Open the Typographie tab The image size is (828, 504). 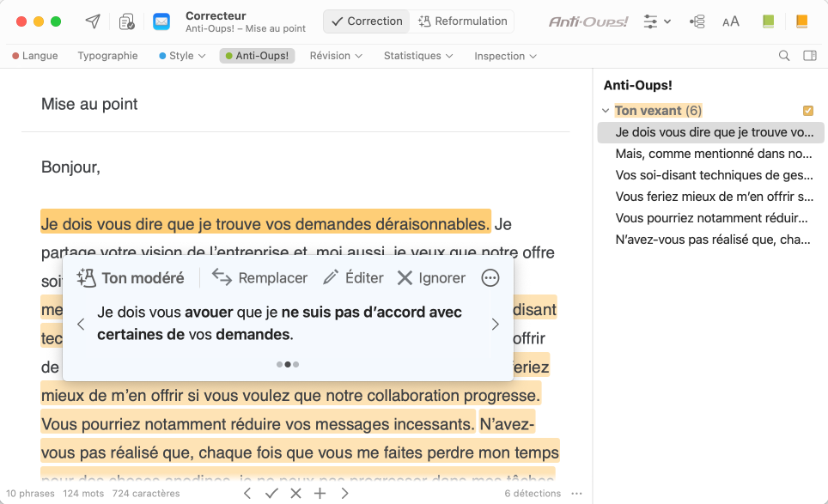pyautogui.click(x=107, y=56)
